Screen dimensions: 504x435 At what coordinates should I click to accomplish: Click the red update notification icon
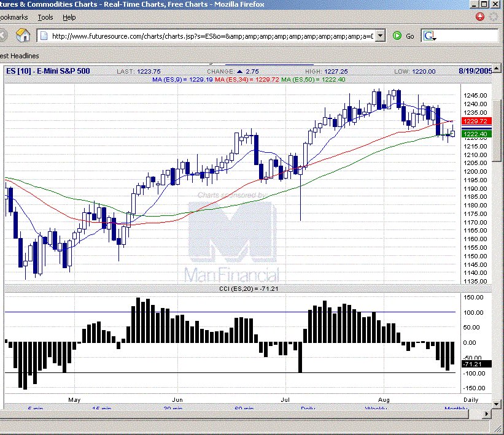(480, 17)
